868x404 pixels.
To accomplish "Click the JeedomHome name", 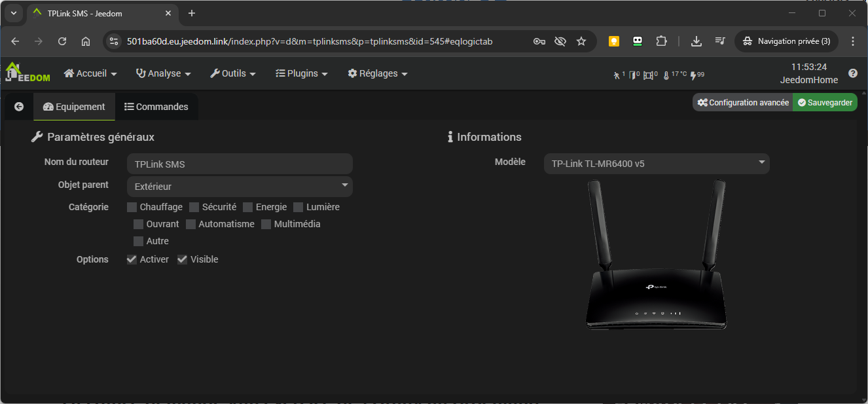I will [x=809, y=80].
